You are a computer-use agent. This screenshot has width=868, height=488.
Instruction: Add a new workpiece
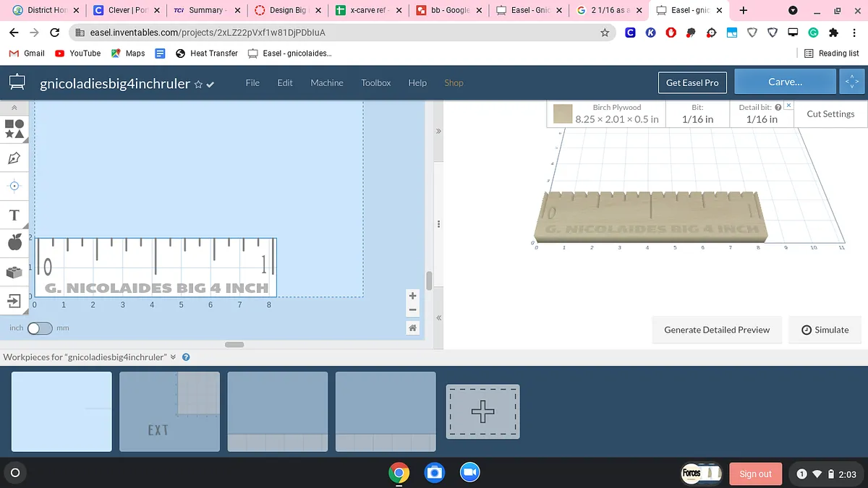click(482, 411)
